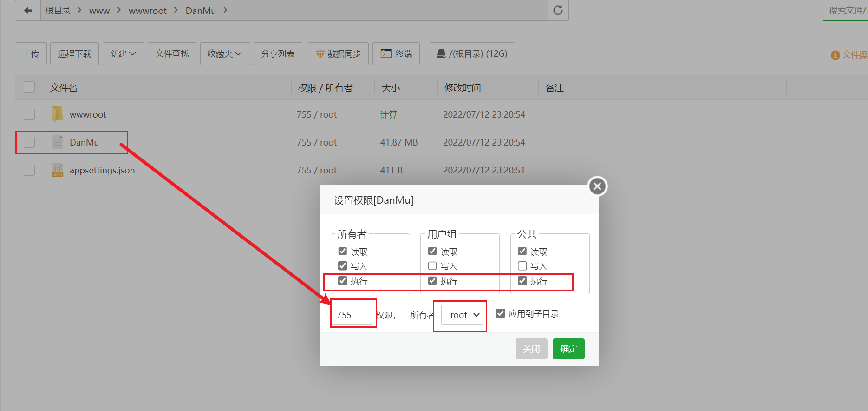
Task: Select the wwwroot row checkbox
Action: click(29, 114)
